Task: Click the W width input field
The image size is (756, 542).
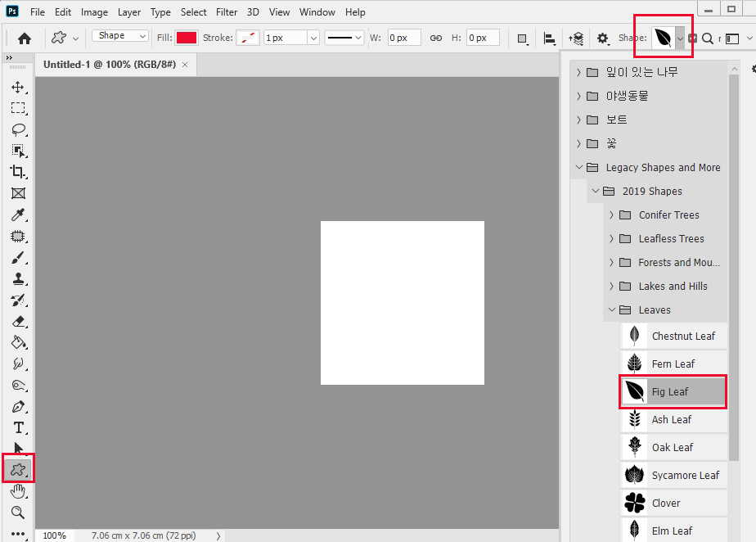Action: click(404, 38)
